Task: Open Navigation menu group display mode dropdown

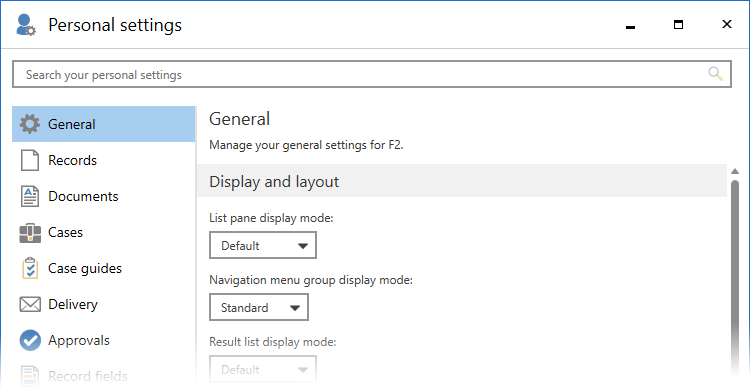Action: tap(259, 307)
